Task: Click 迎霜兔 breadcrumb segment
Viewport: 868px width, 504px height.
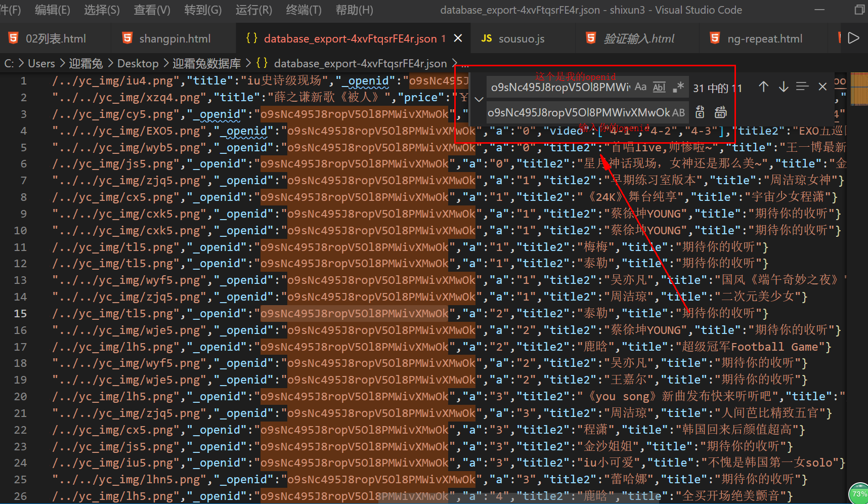Action: click(x=86, y=64)
